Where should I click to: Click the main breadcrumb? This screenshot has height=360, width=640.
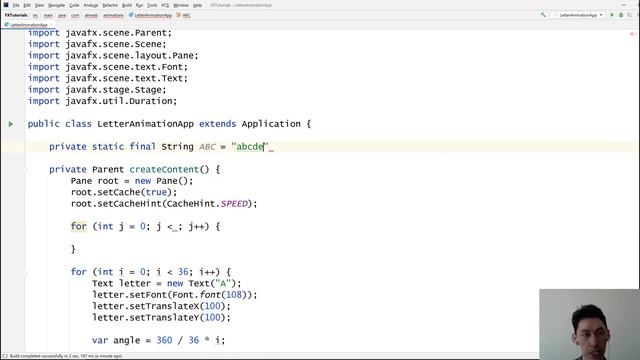click(48, 15)
